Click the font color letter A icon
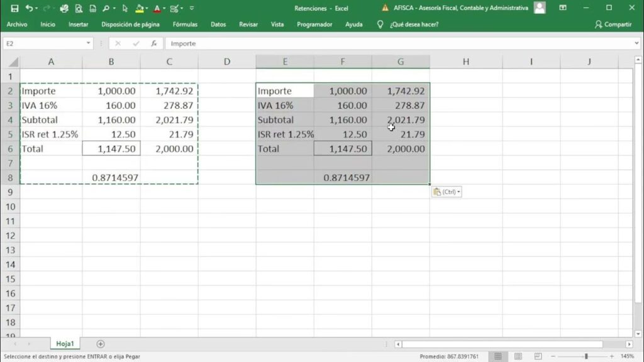 [x=157, y=8]
